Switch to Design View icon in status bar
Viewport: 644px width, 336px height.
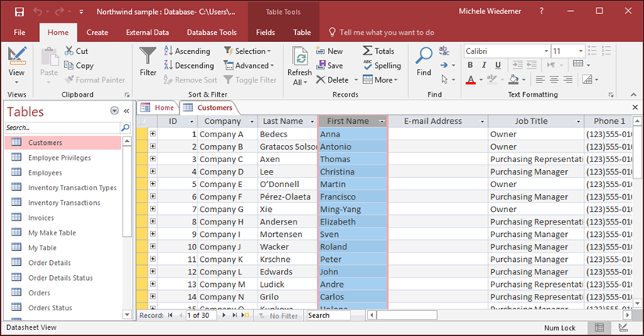point(623,327)
